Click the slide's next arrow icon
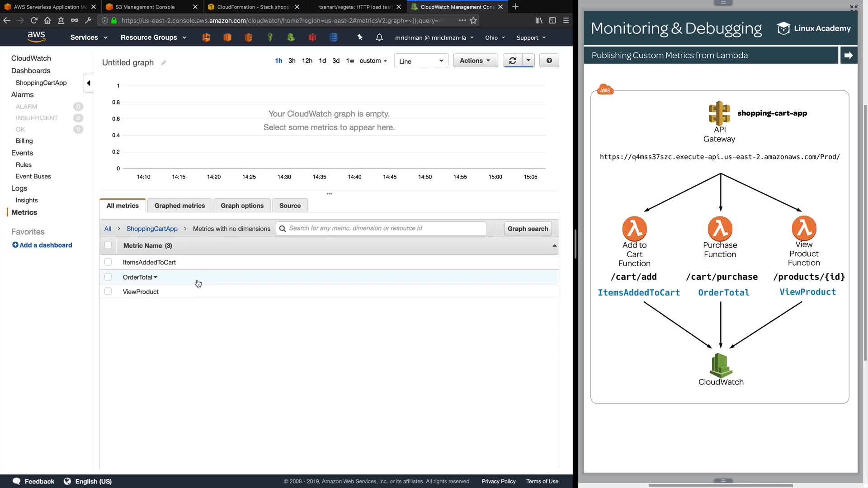 pos(848,56)
